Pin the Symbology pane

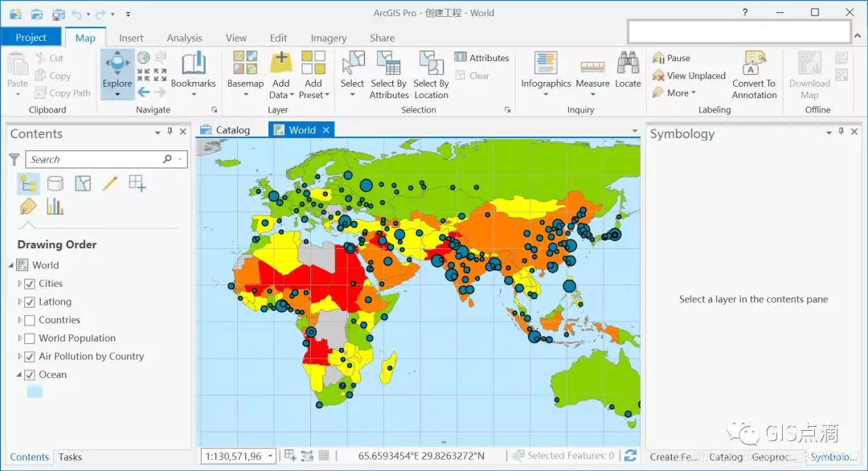pyautogui.click(x=841, y=131)
